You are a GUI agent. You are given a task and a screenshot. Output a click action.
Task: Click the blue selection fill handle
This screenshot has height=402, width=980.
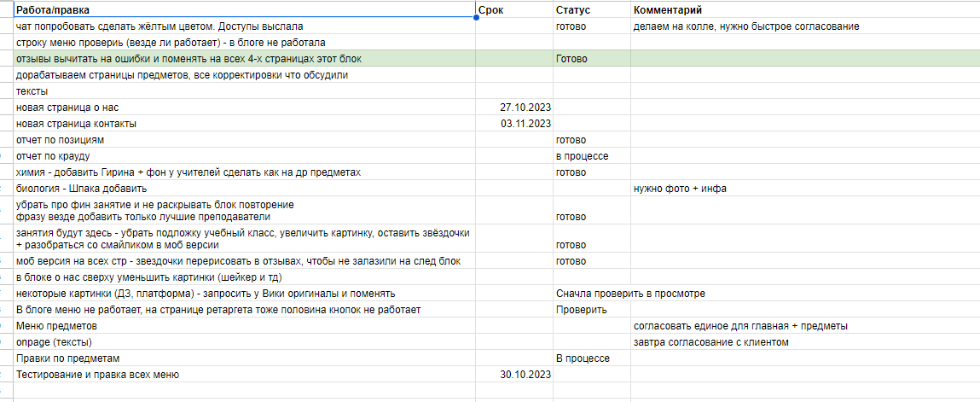point(476,18)
